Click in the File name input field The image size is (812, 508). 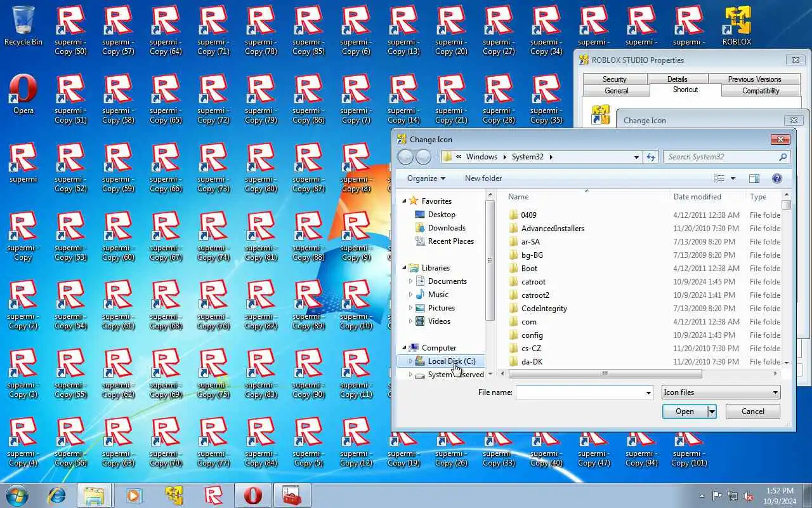(579, 392)
